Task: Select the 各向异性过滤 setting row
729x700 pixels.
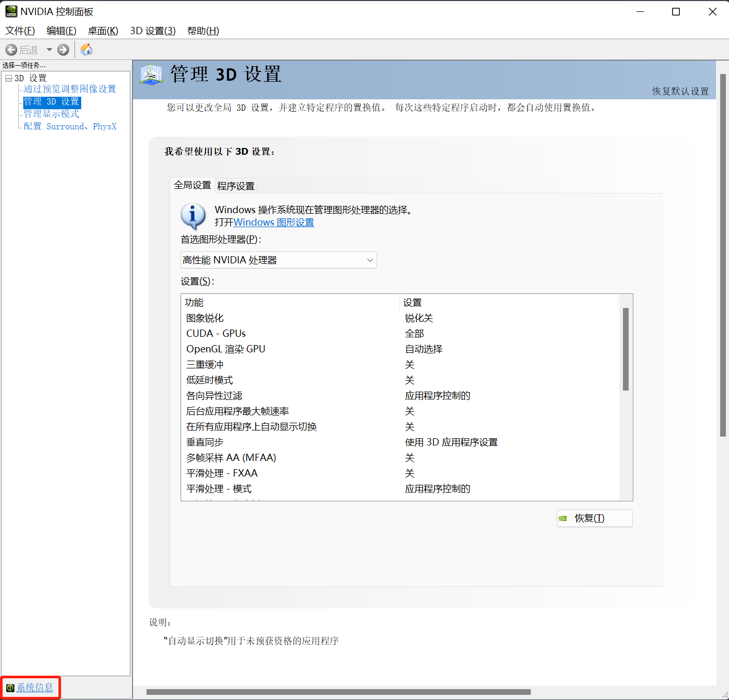Action: [x=400, y=396]
